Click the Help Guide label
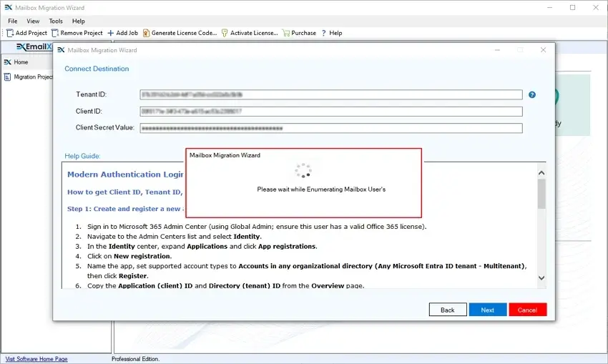 (x=82, y=156)
